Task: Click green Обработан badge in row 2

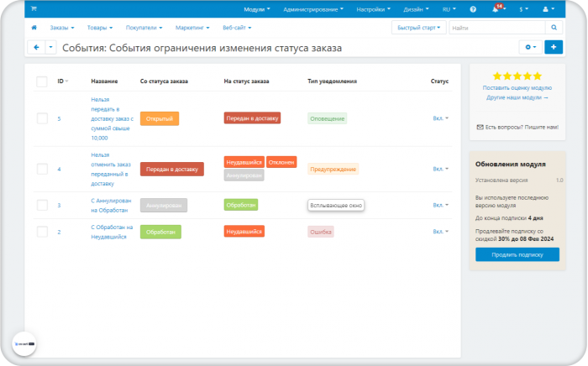Action: pos(160,232)
